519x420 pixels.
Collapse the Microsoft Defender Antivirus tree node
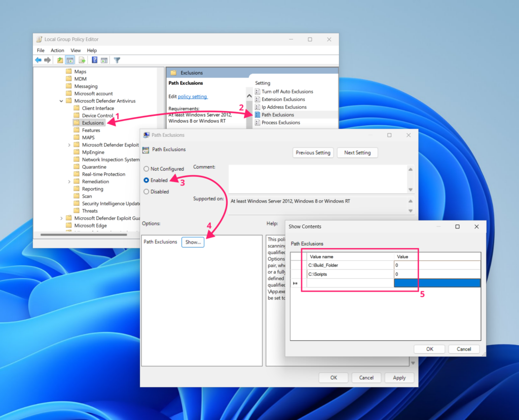(61, 101)
